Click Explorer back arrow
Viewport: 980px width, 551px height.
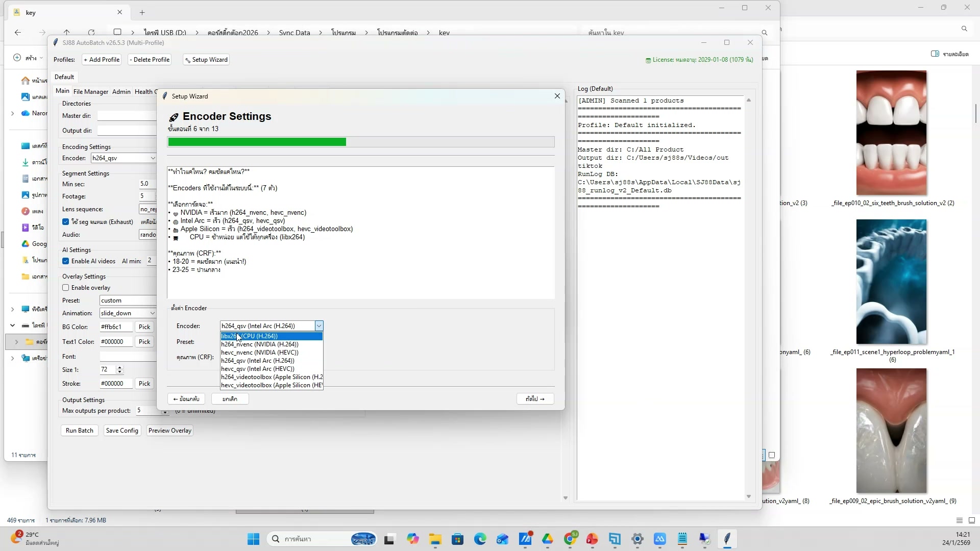[x=18, y=32]
